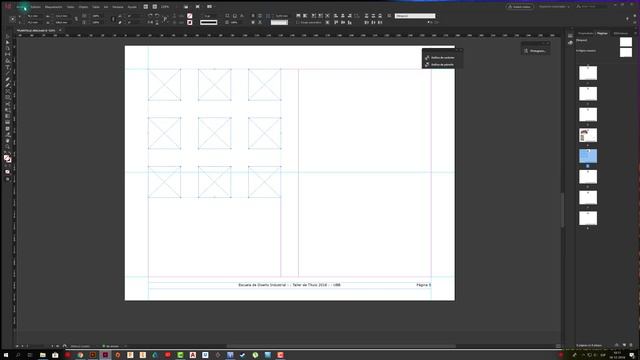Select the Free Transform tool
Screen dimensions: 640x360
coord(7,110)
